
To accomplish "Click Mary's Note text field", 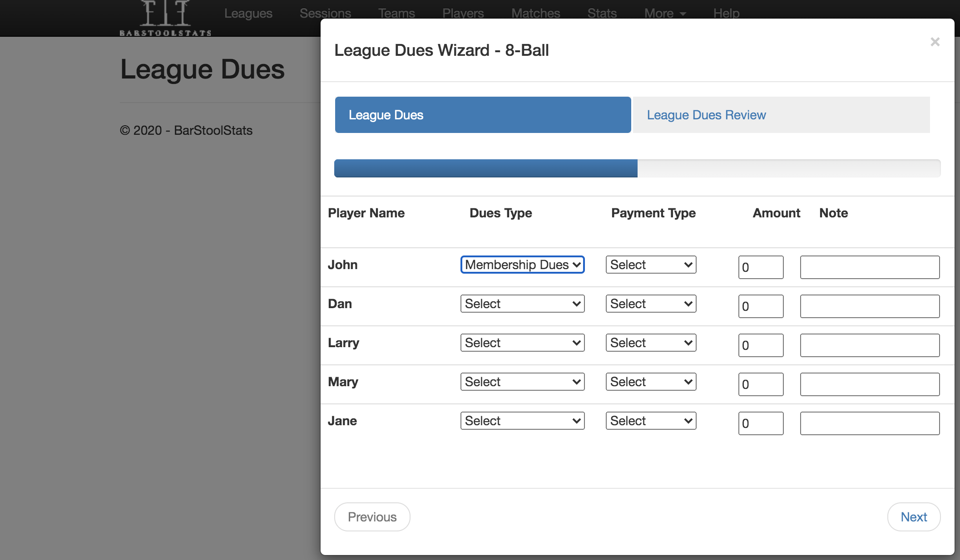I will 869,384.
